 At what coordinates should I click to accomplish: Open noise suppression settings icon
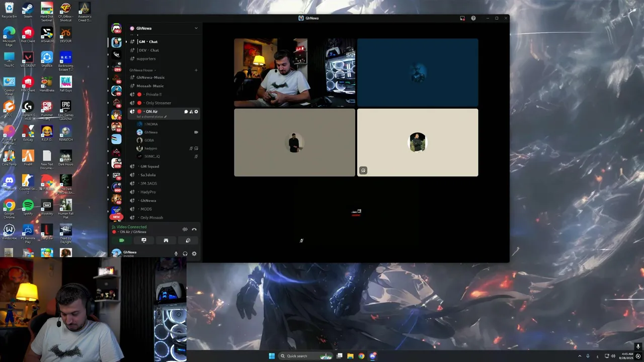[185, 229]
